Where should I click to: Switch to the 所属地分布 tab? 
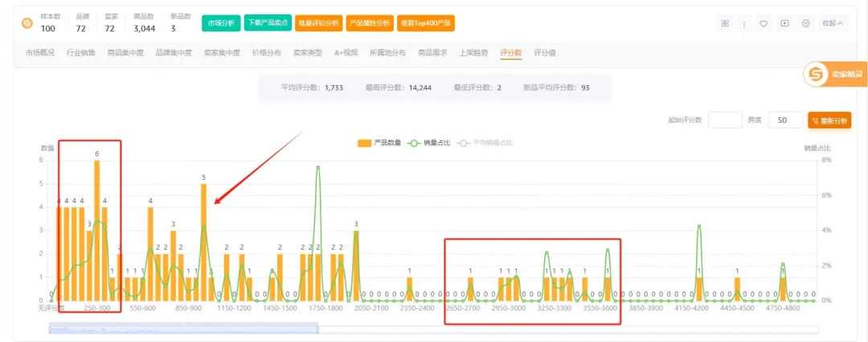(387, 53)
